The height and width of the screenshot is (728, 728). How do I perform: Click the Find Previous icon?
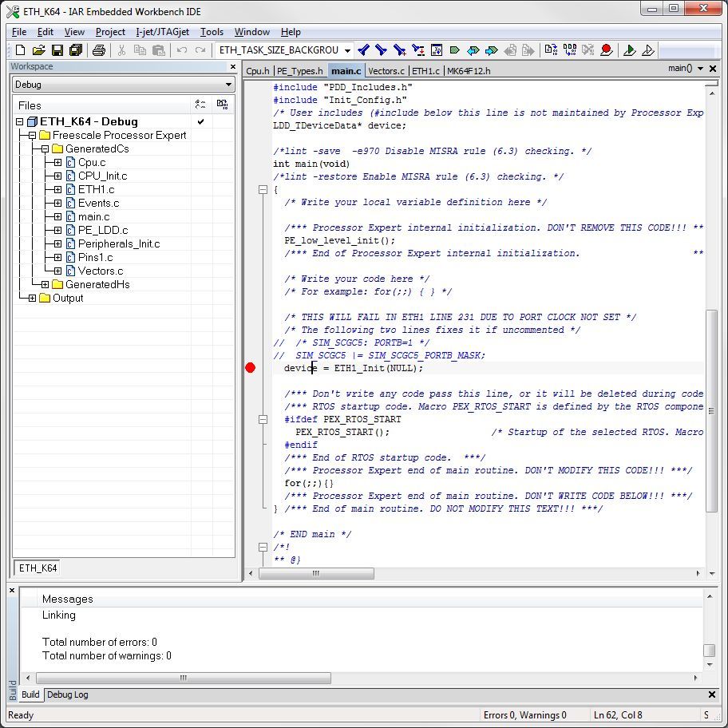pos(364,50)
